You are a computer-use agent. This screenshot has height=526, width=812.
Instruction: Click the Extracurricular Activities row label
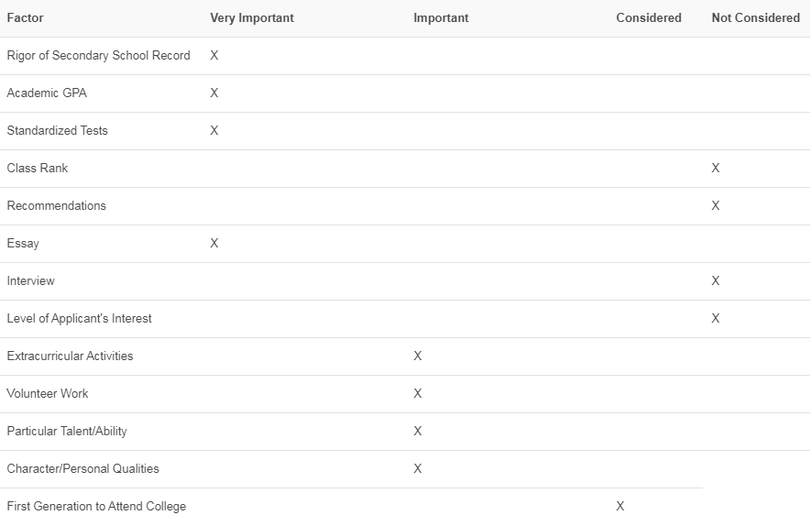tap(70, 356)
